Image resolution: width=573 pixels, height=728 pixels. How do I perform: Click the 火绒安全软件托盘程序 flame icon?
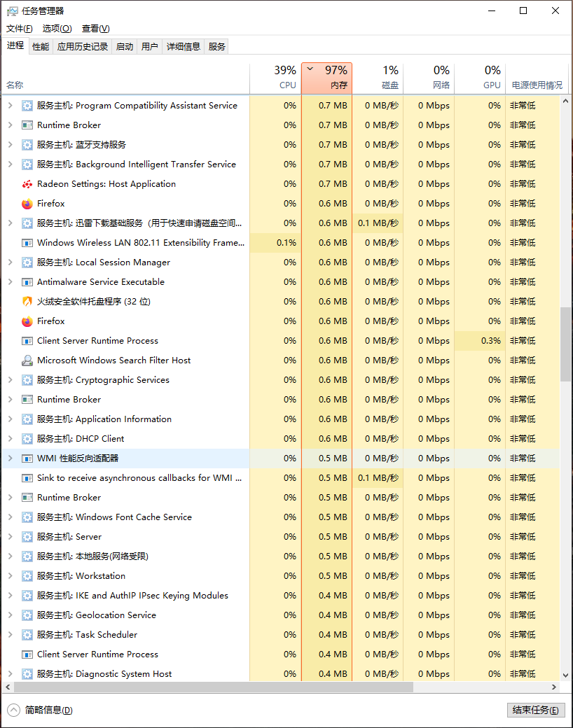point(27,302)
